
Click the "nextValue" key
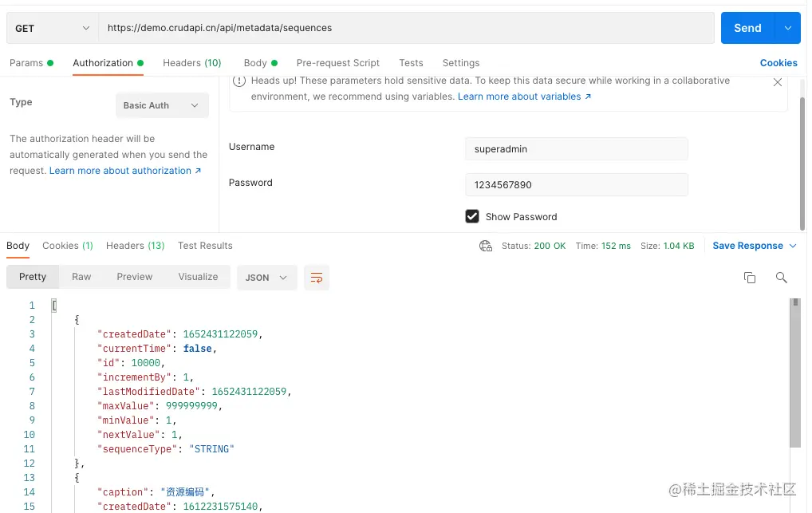point(128,435)
